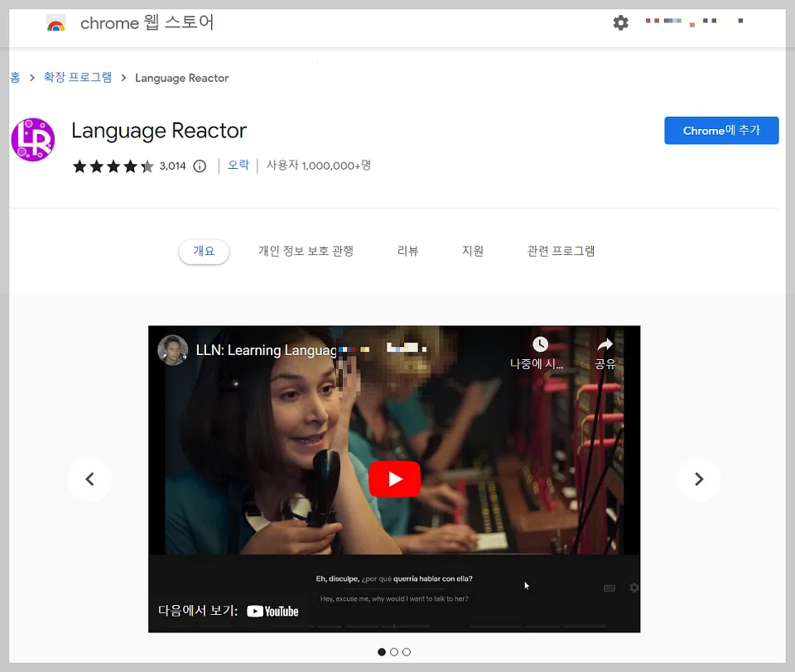Go to 홈 via the breadcrumb
The height and width of the screenshot is (672, 795).
[x=14, y=77]
